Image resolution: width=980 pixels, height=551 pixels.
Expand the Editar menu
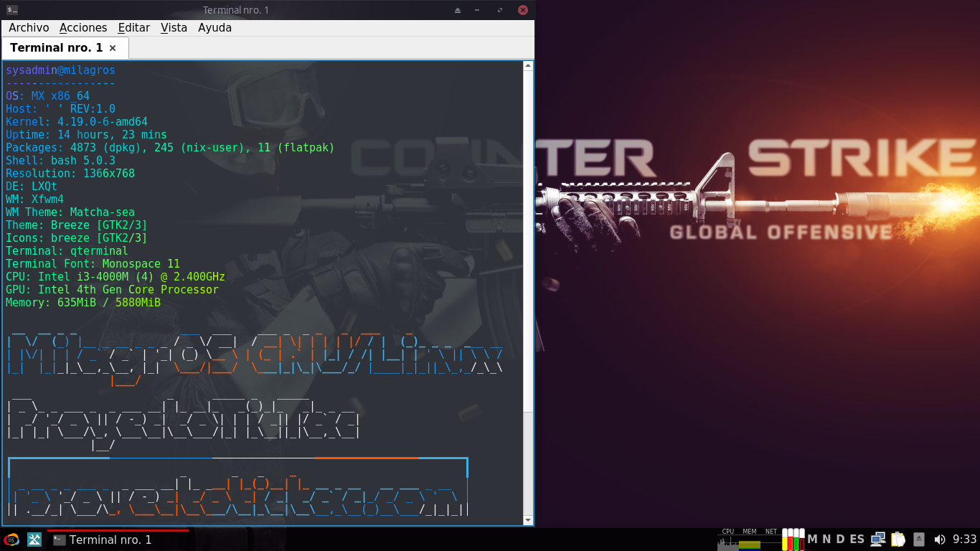tap(133, 28)
